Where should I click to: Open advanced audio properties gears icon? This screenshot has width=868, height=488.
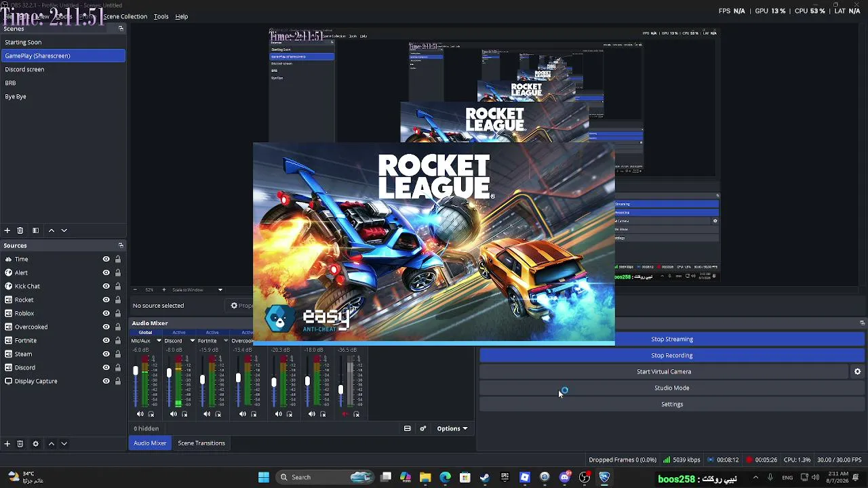423,428
